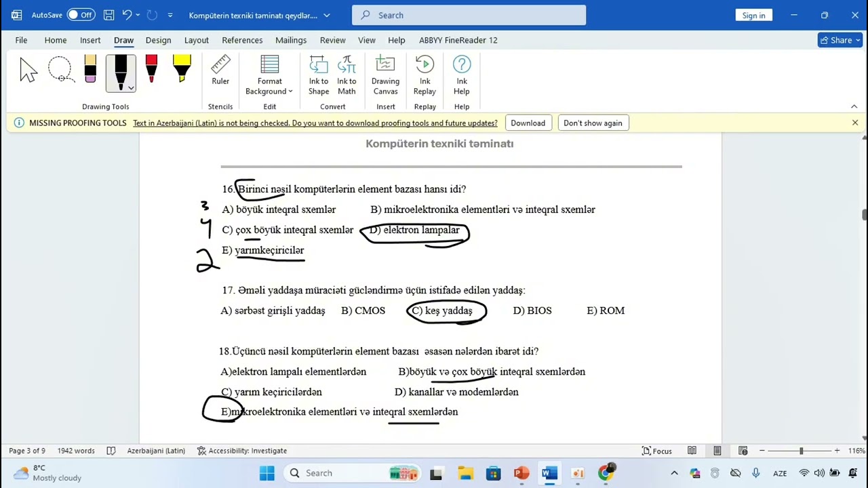The image size is (868, 488).
Task: Select the black pen
Action: tap(121, 73)
